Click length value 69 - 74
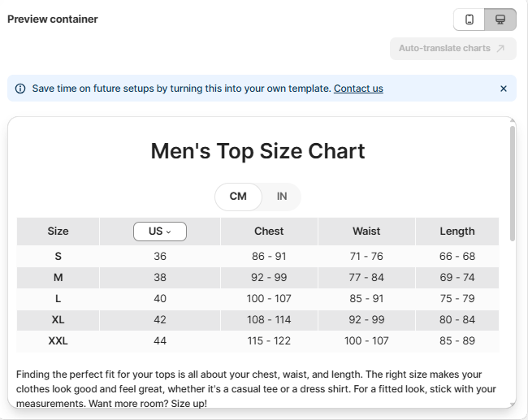This screenshot has width=528, height=420. [457, 278]
